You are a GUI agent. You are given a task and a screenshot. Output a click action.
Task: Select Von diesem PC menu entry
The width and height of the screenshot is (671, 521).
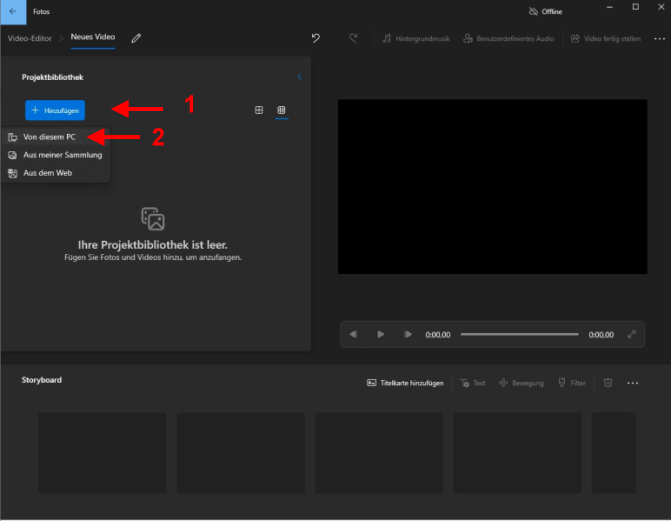[50, 137]
